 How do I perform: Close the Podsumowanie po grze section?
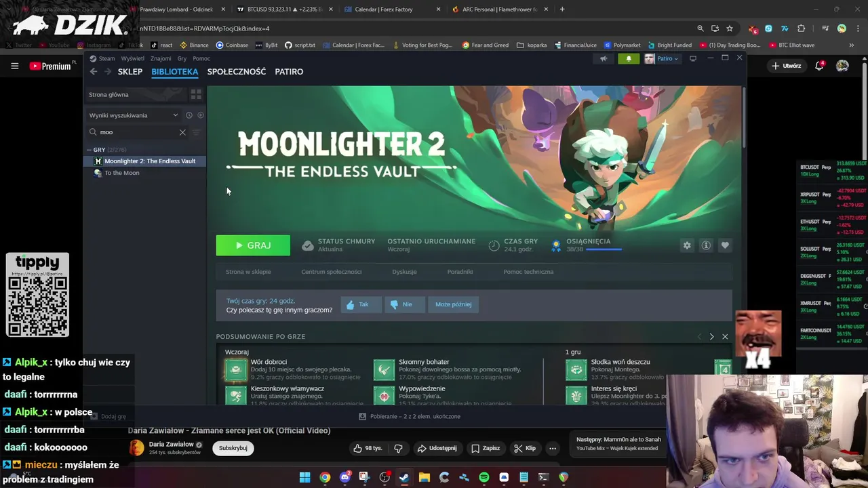point(725,337)
